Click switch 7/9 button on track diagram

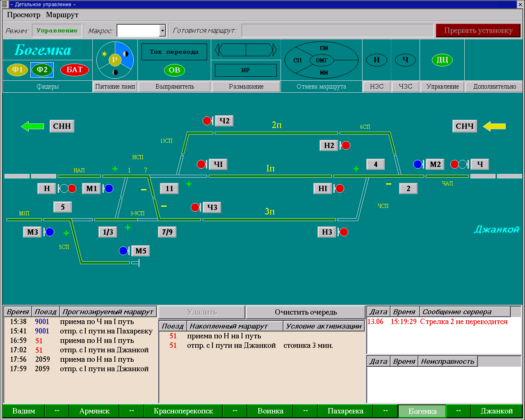click(167, 232)
